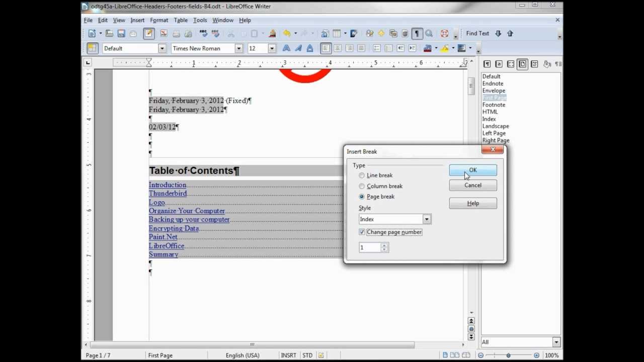Open LibreOffice Help lifebuoy icon

[444, 33]
